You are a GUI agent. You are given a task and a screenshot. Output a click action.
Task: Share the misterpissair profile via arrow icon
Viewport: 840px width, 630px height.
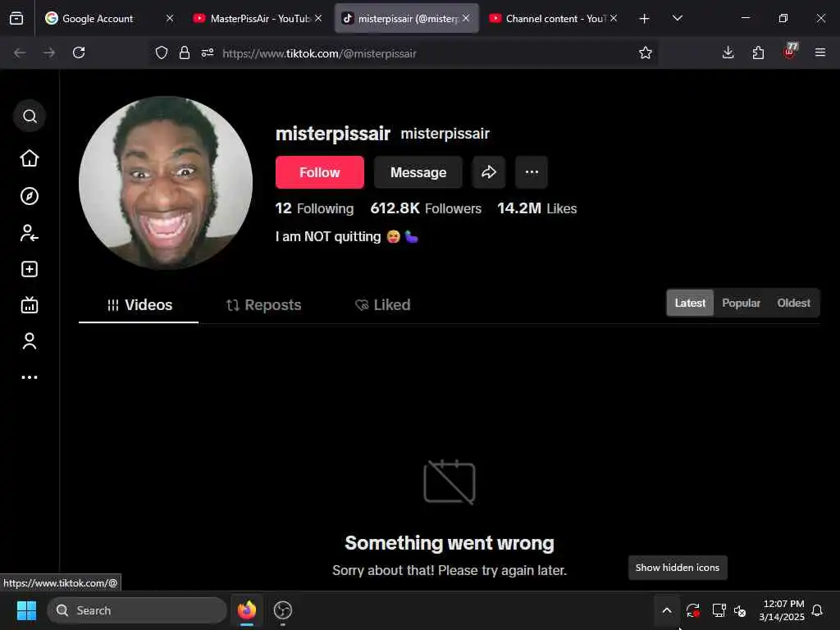coord(489,172)
